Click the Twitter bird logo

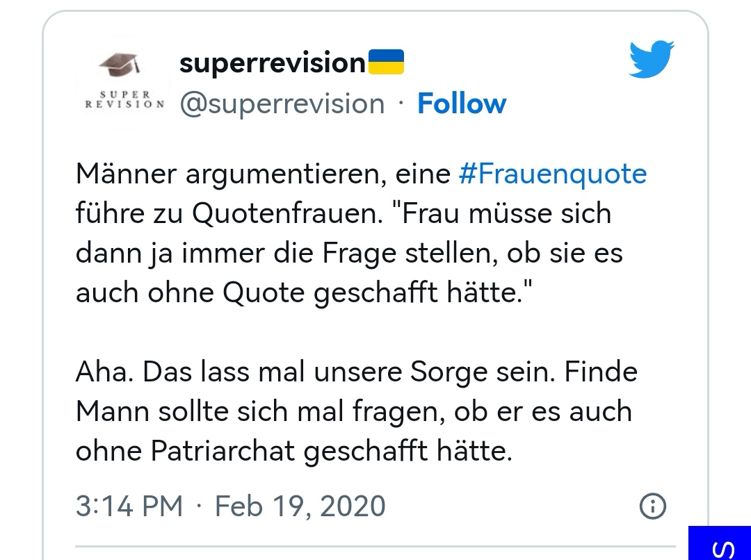pos(651,60)
